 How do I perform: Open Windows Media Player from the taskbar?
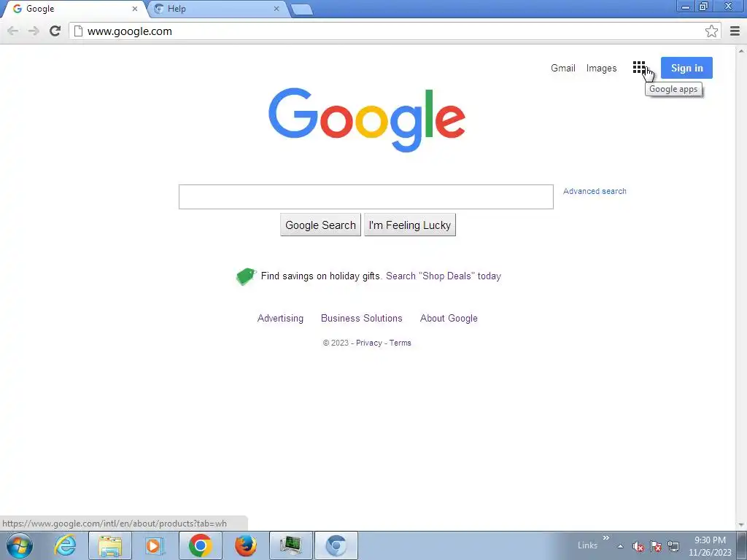(154, 545)
